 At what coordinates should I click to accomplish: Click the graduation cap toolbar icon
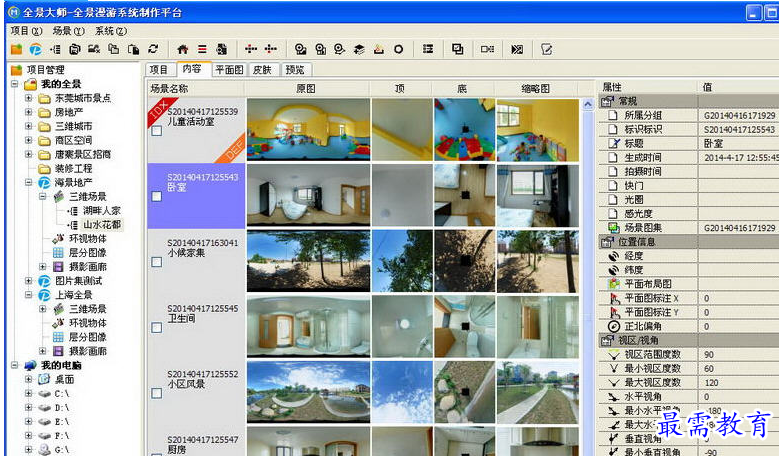pyautogui.click(x=359, y=49)
